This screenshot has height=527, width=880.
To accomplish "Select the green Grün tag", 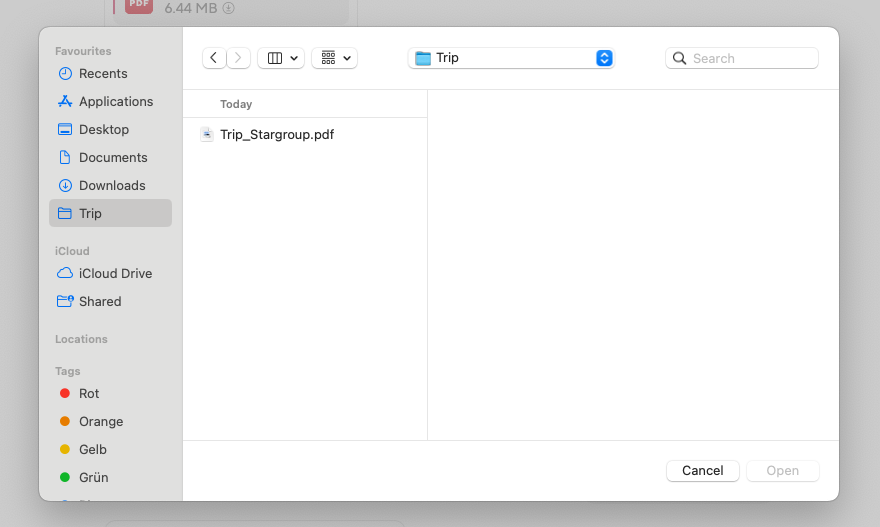I will tap(93, 477).
